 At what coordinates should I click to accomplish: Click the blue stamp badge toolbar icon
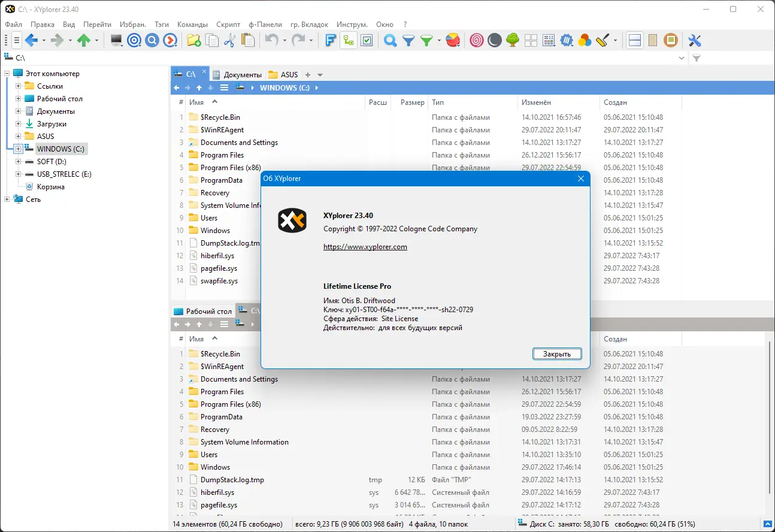click(x=567, y=41)
